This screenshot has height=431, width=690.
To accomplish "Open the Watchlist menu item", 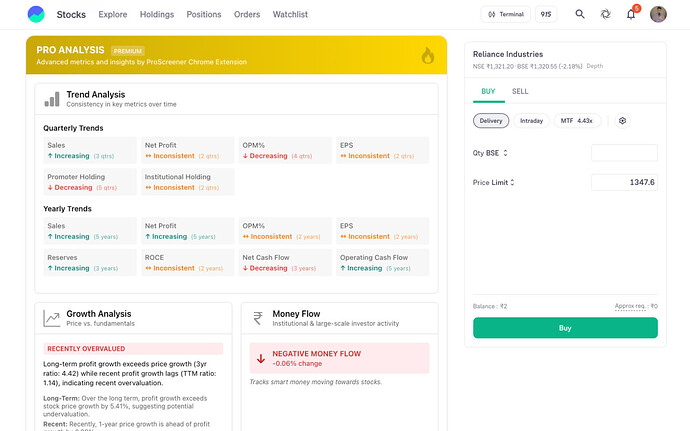I will (290, 14).
